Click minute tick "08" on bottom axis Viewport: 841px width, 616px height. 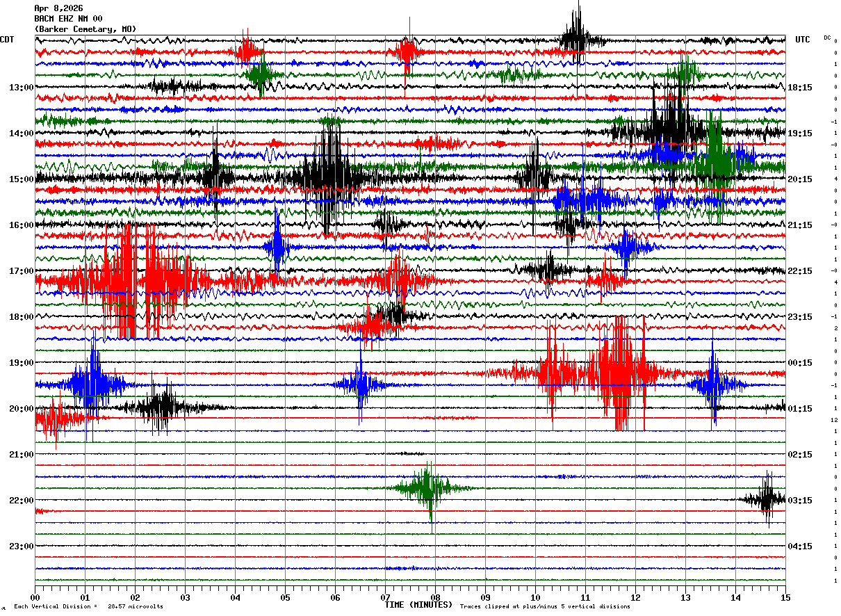click(x=435, y=597)
